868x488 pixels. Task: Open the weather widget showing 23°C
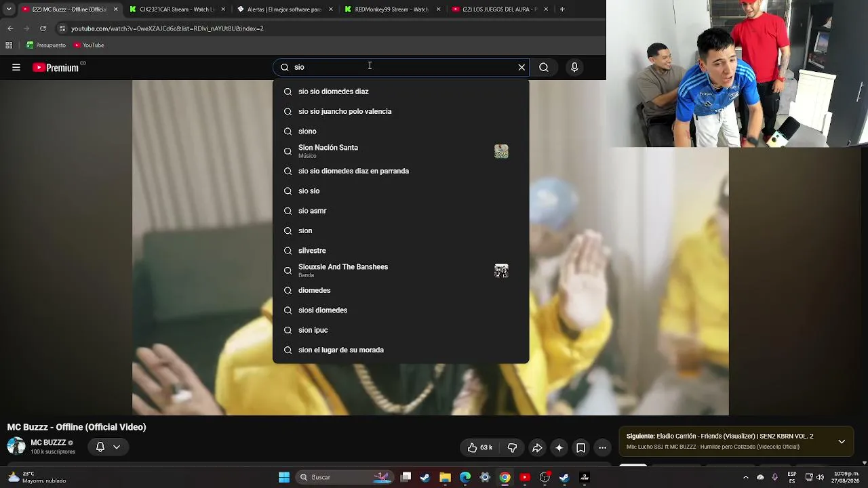click(x=37, y=477)
